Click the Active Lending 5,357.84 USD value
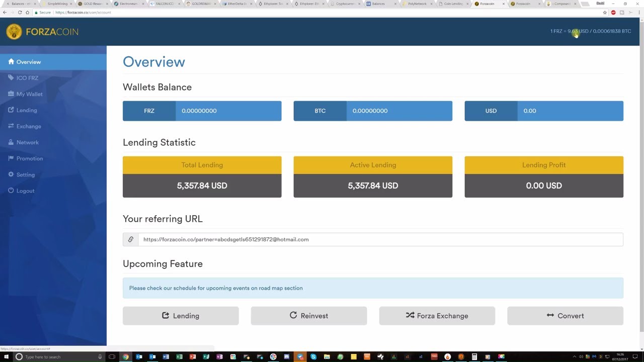This screenshot has width=644, height=362. click(x=373, y=186)
